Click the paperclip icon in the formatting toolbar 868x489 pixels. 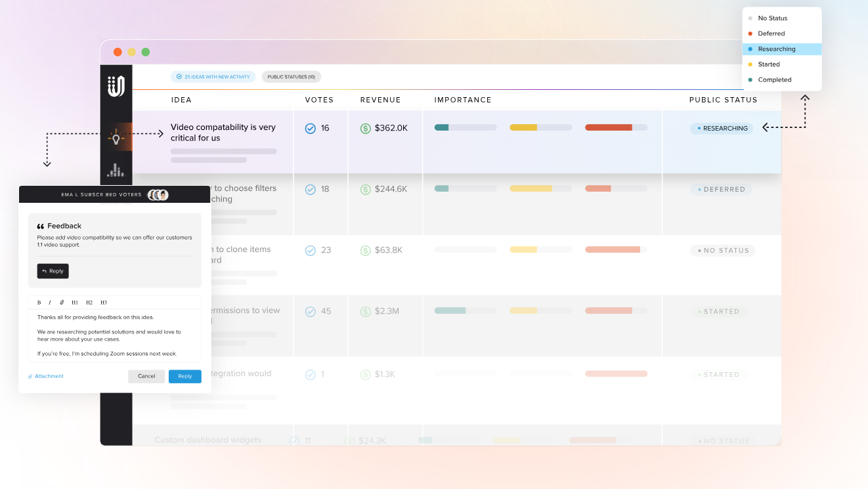pyautogui.click(x=62, y=302)
